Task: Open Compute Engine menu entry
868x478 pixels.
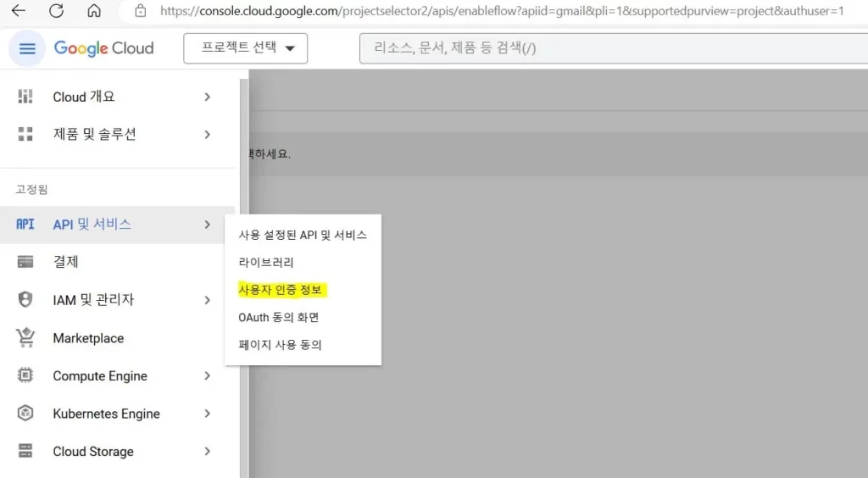Action: [100, 375]
